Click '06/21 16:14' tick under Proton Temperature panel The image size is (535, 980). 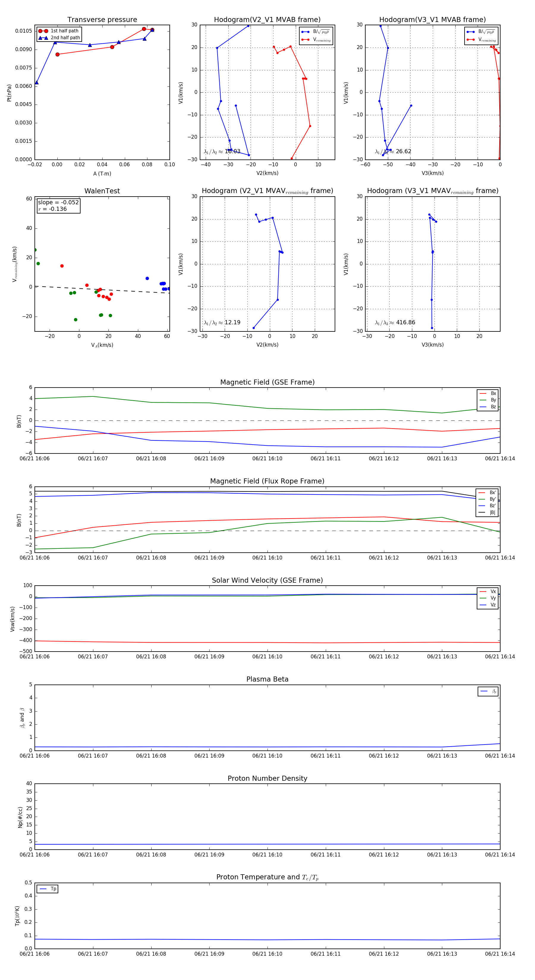[x=500, y=954]
